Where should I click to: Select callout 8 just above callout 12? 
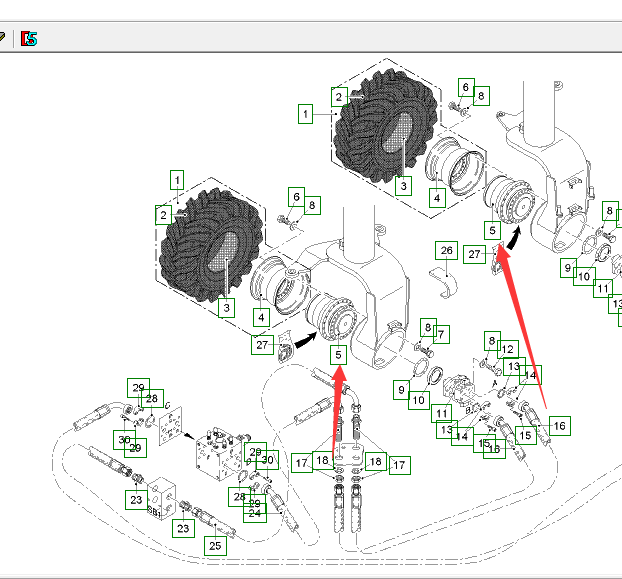[492, 341]
